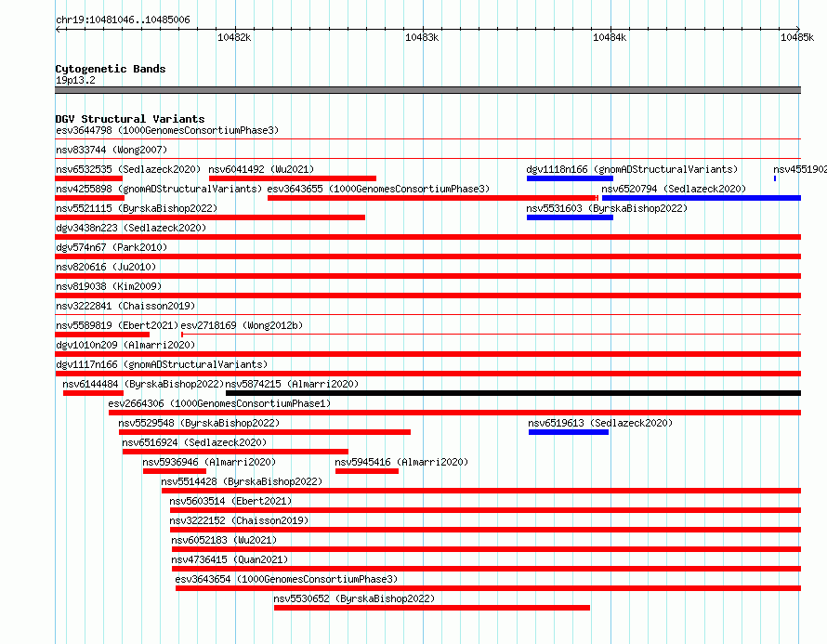827x644 pixels.
Task: Click the 10483k ruler tick label
Action: click(422, 37)
